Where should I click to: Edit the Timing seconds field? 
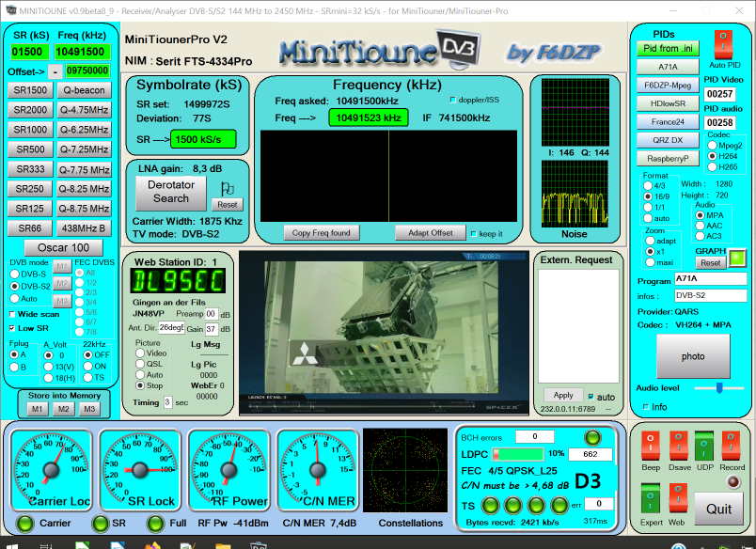tap(167, 402)
